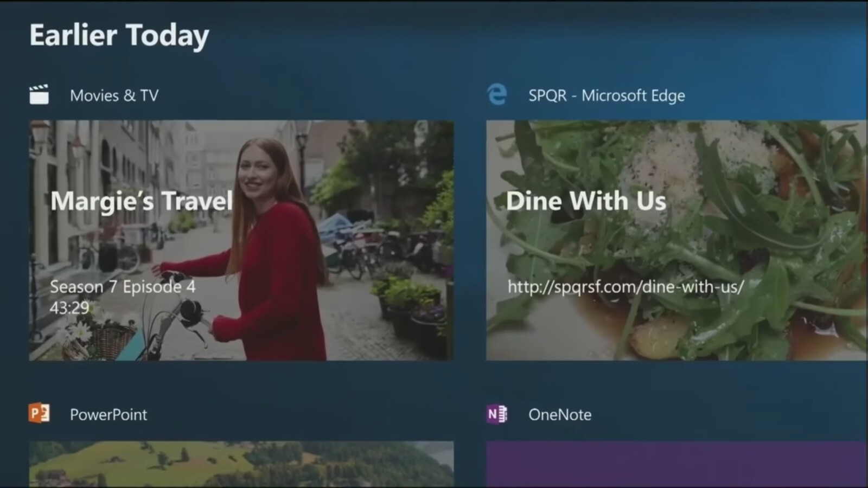Click the http://spqrsf.com/dine-with-us/ URL text
The image size is (868, 488).
pos(626,286)
